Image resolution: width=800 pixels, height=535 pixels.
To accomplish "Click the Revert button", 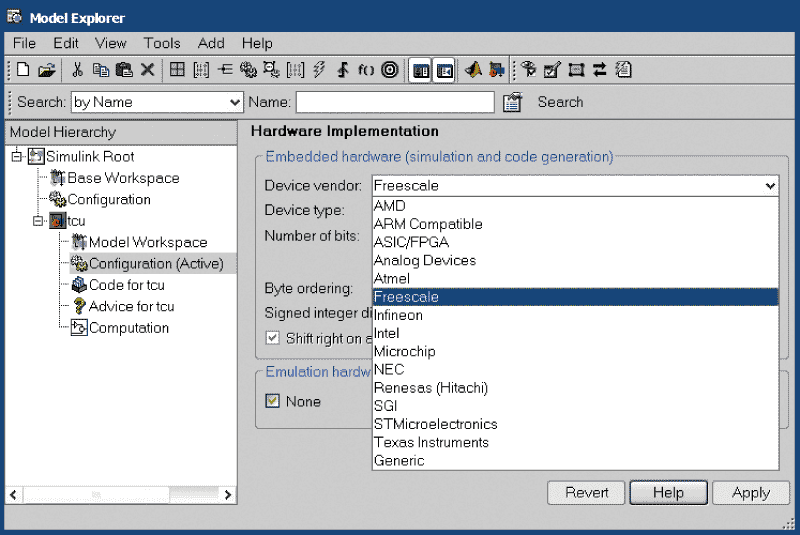I will pyautogui.click(x=586, y=493).
